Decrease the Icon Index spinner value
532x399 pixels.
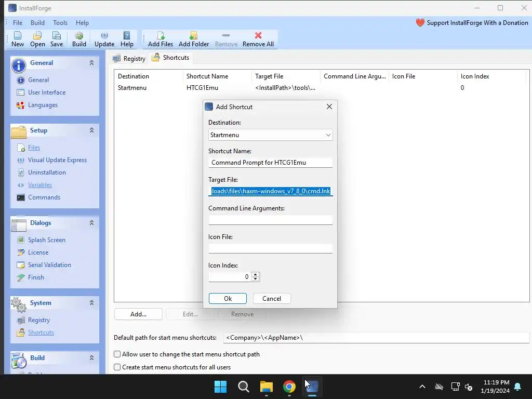pos(256,279)
